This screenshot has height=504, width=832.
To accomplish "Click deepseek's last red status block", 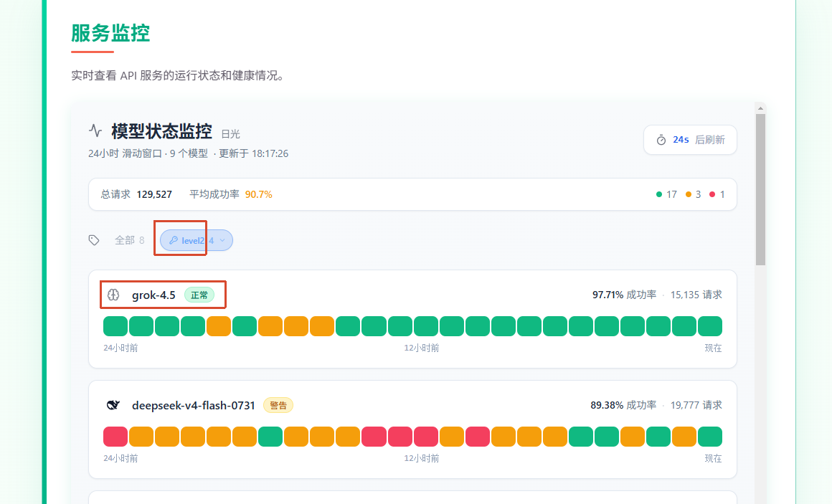I will coord(478,437).
